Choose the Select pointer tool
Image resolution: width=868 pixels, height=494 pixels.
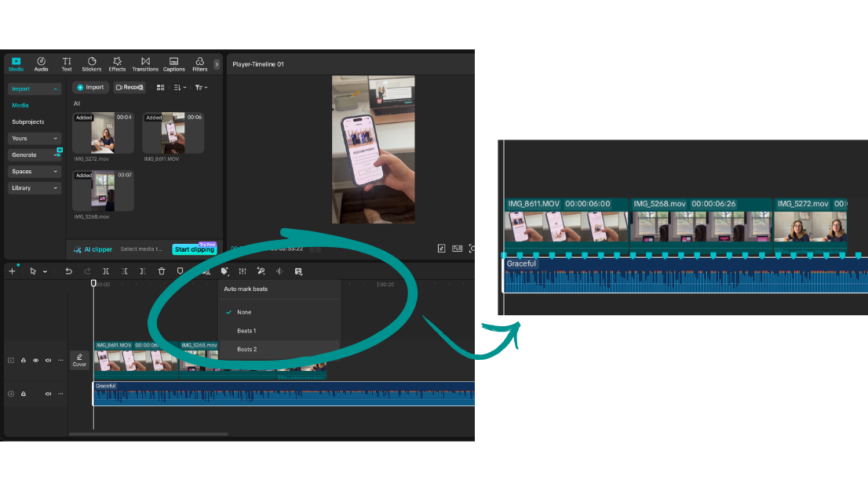tap(33, 271)
